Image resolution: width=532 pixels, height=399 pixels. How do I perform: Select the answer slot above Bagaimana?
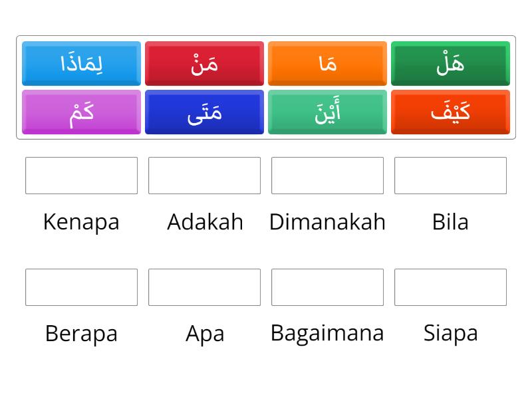(328, 287)
